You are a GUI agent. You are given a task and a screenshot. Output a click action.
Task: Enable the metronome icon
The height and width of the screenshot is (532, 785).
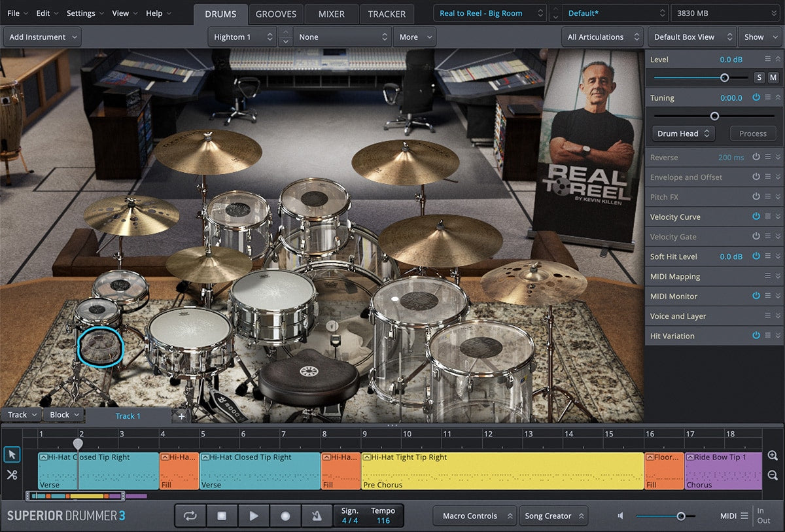pyautogui.click(x=317, y=516)
